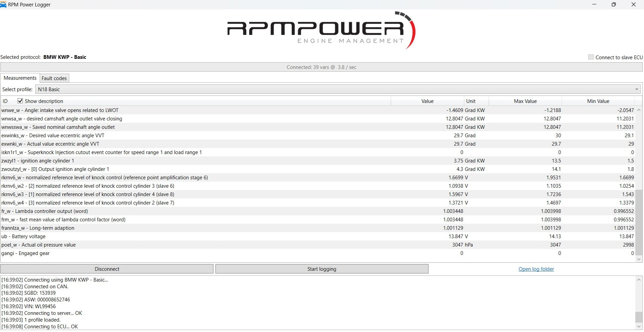Screen dimensions: 644x332
Task: Uncheck the Show description checkbox
Action: point(20,101)
